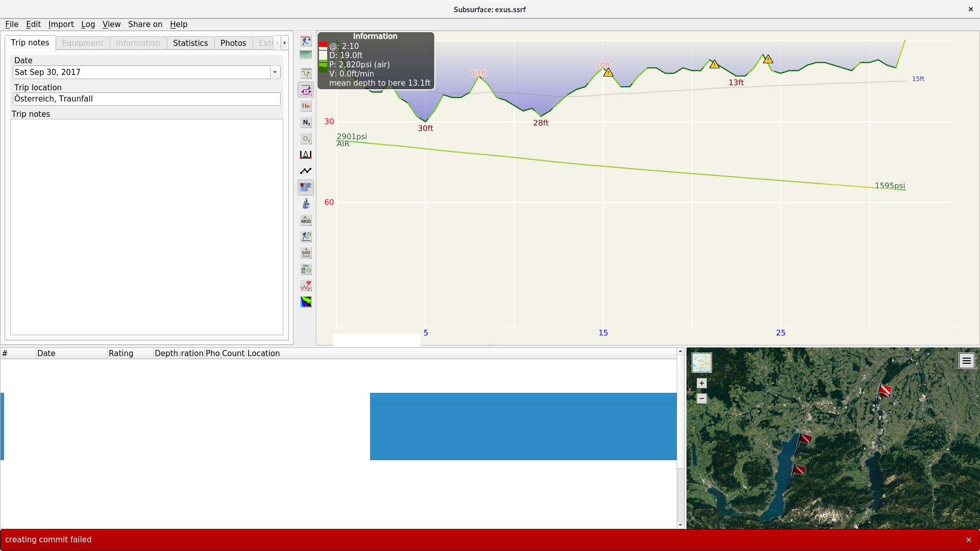Toggle the O2 partial pressure graph
Viewport: 980px width, 551px height.
(x=306, y=139)
